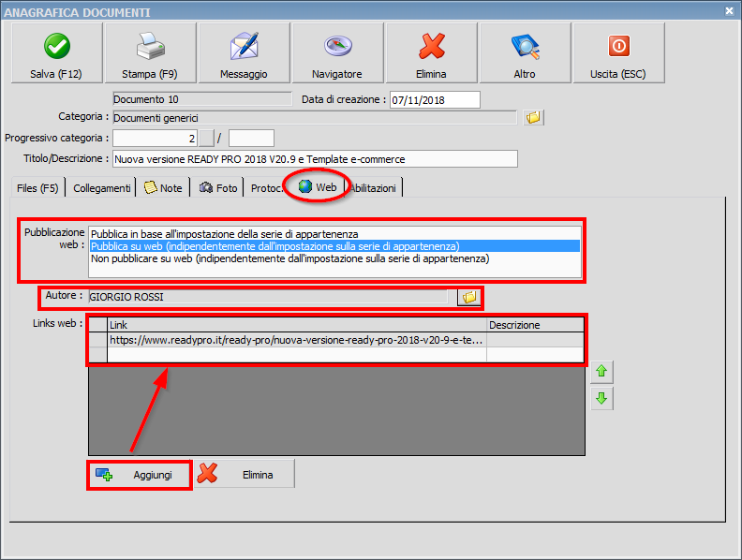Open the Messaggio envelope tool
This screenshot has width=742, height=560.
245,53
